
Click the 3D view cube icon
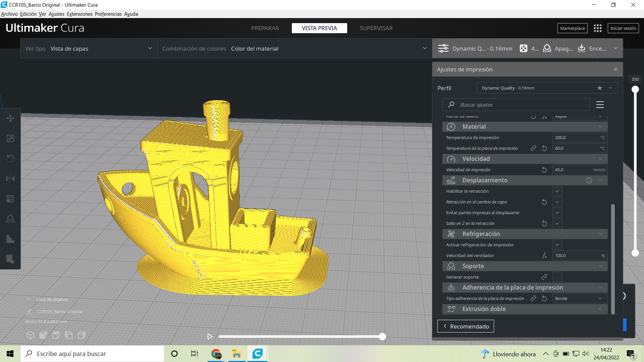tap(31, 335)
